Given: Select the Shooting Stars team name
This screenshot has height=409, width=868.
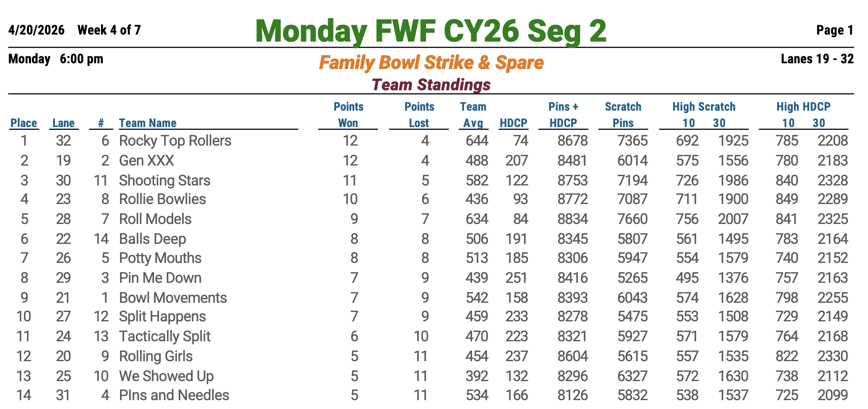Looking at the screenshot, I should [164, 181].
